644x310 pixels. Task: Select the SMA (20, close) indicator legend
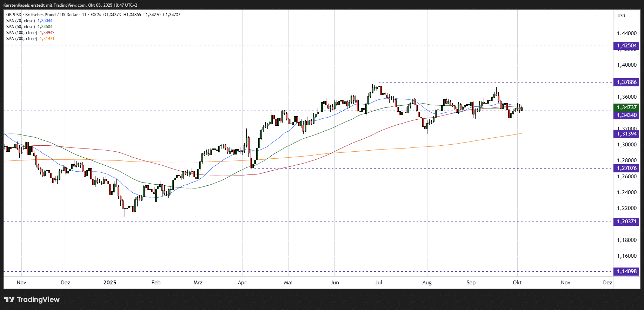click(x=21, y=21)
